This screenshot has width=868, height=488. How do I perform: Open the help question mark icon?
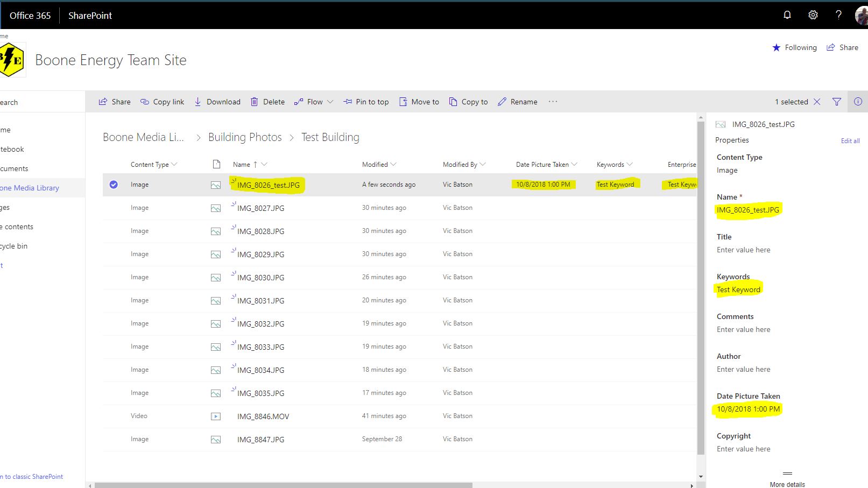(838, 15)
